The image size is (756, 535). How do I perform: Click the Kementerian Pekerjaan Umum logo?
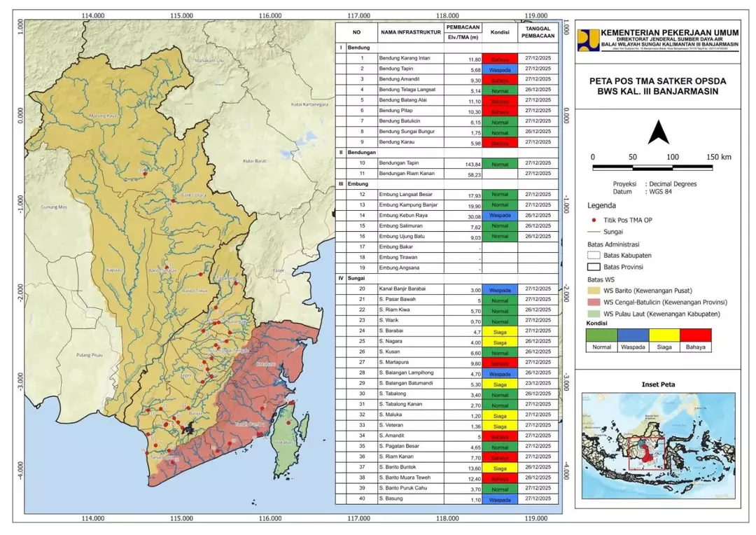tap(589, 40)
